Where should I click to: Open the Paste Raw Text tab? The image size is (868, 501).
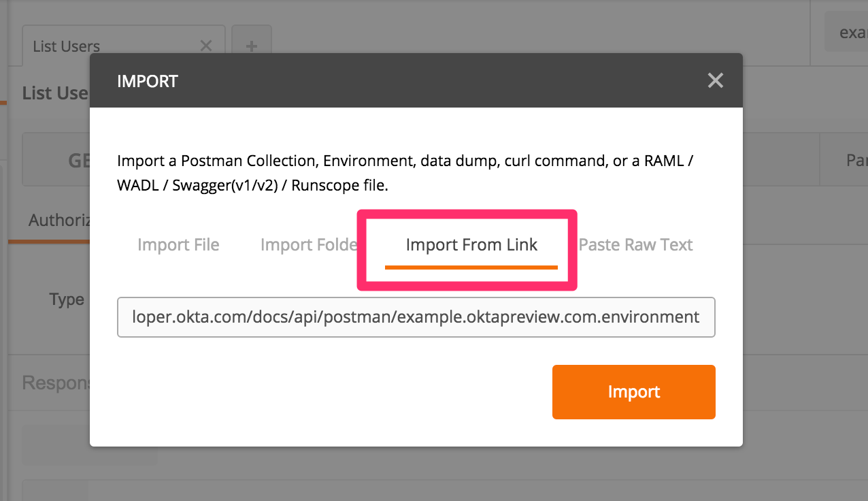(x=635, y=245)
